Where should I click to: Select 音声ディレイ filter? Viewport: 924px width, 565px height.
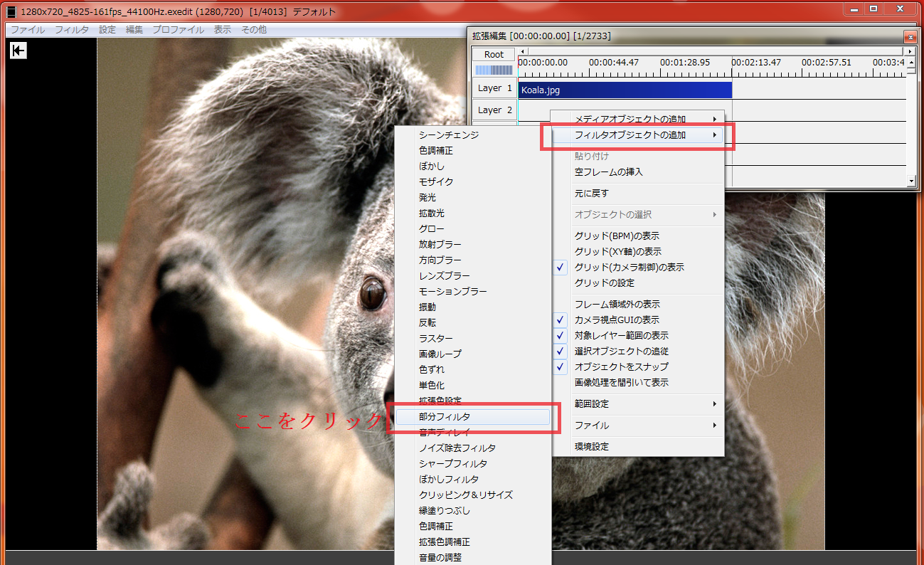(473, 432)
